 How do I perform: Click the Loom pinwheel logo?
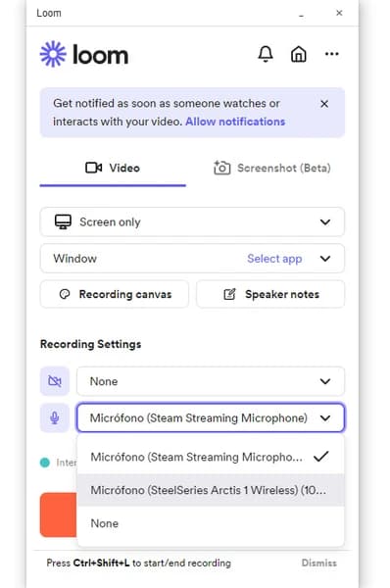(x=53, y=54)
